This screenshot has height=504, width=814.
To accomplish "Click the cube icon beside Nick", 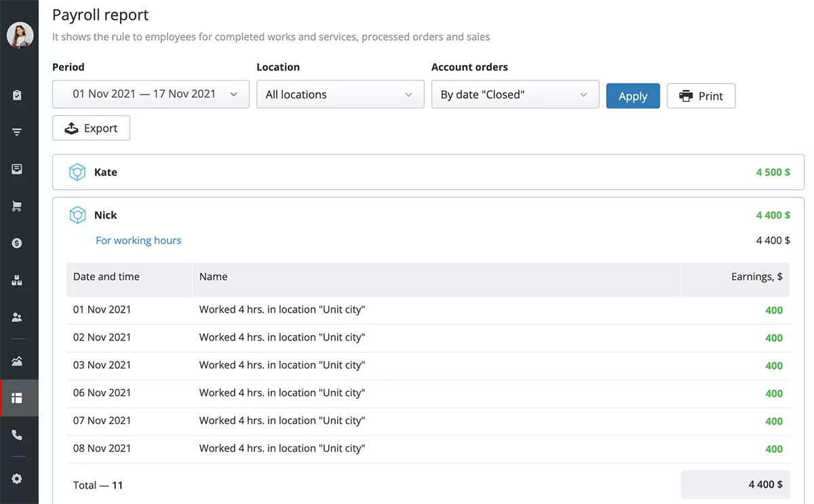I will tap(77, 215).
